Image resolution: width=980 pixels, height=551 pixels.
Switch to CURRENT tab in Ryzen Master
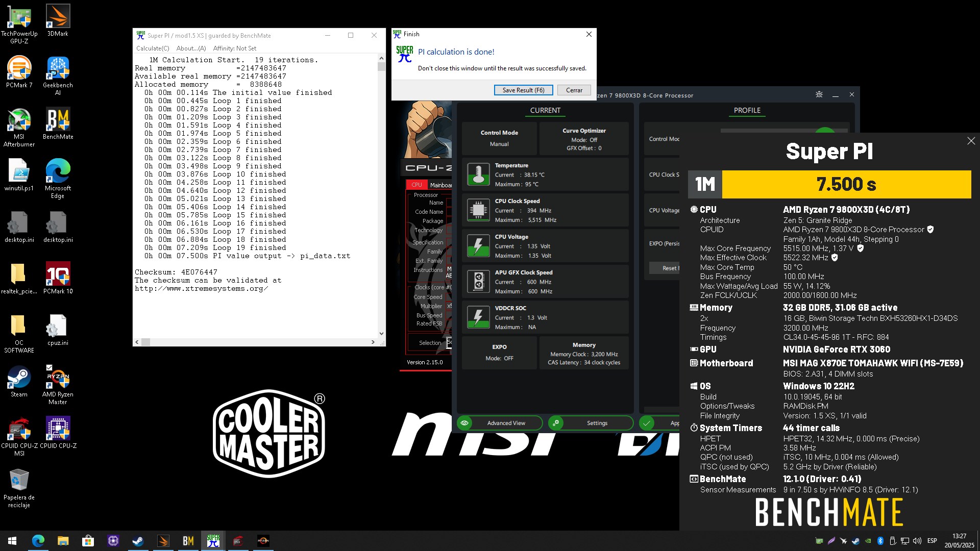pos(545,110)
